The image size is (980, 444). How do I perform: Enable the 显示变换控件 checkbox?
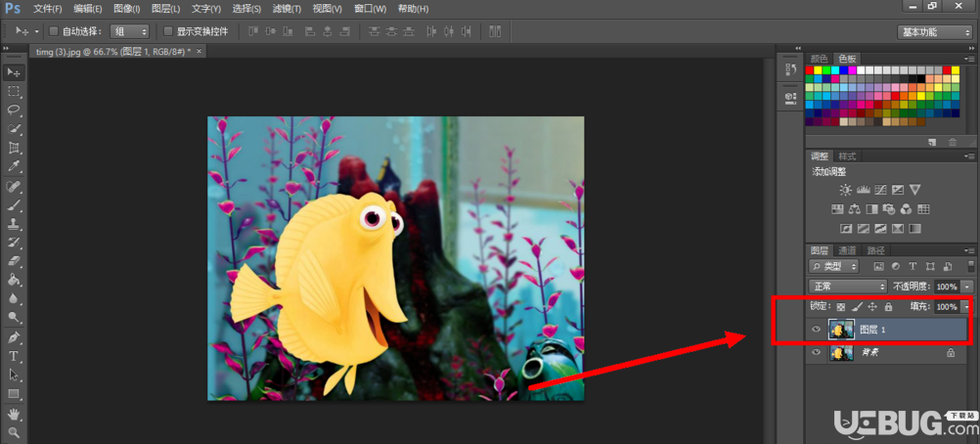167,31
